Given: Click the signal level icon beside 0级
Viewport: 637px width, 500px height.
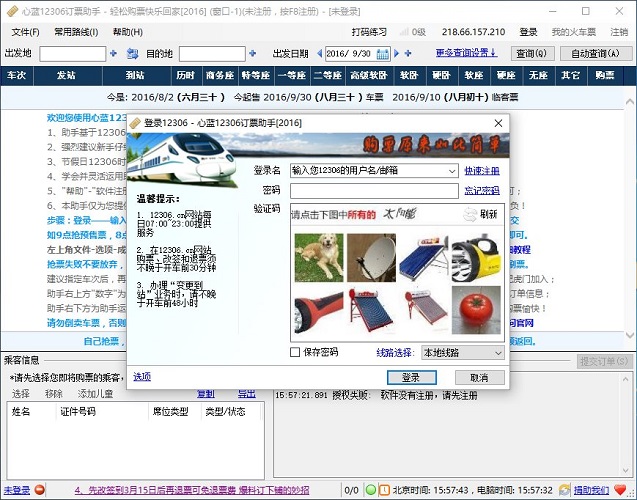Looking at the screenshot, I should (404, 32).
